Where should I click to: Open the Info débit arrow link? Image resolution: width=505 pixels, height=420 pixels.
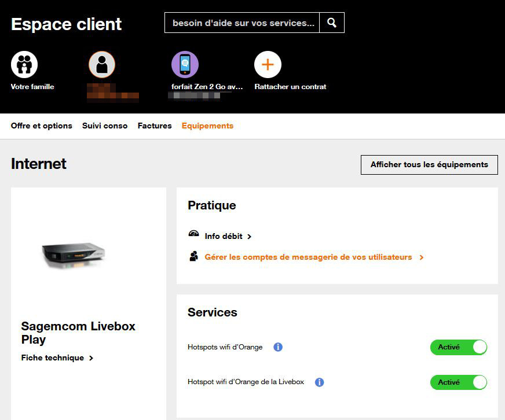click(x=249, y=237)
